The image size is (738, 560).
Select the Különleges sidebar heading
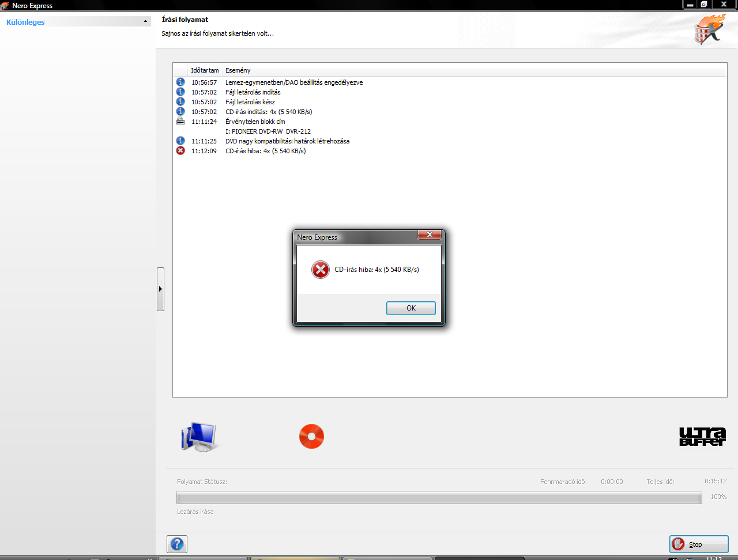[x=25, y=22]
